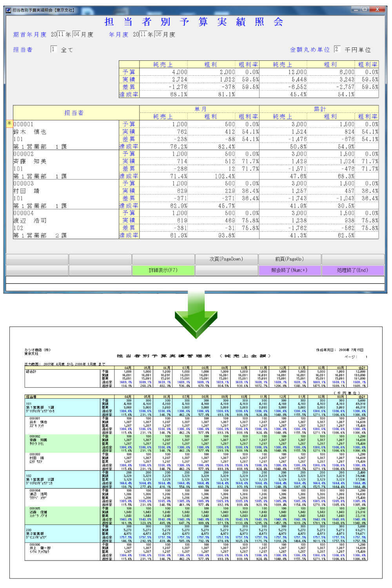This screenshot has width=392, height=588.
Task: Click 渡辺's 達成率 value 93.8%
Action: pyautogui.click(x=227, y=236)
